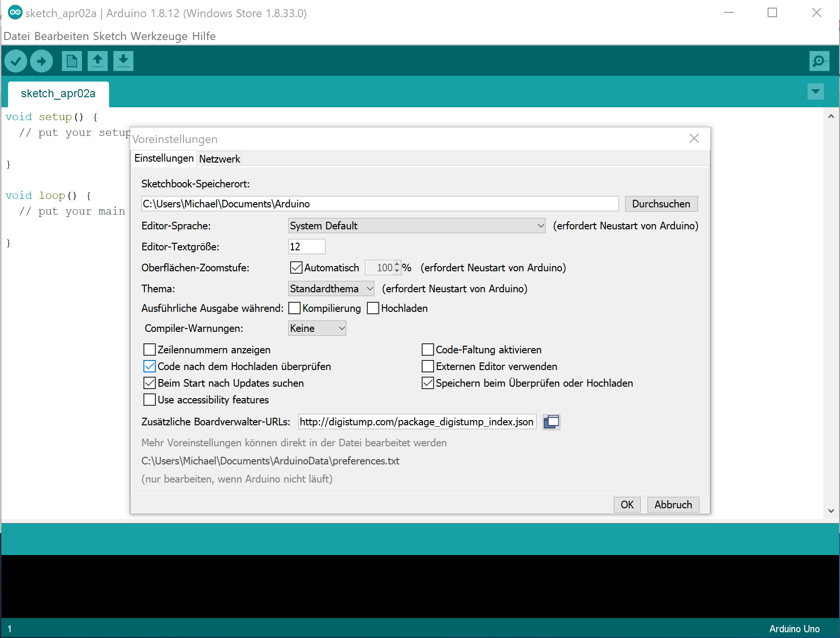
Task: Click the 'Oberflächen-Zoomstufe:' label
Action: [195, 268]
